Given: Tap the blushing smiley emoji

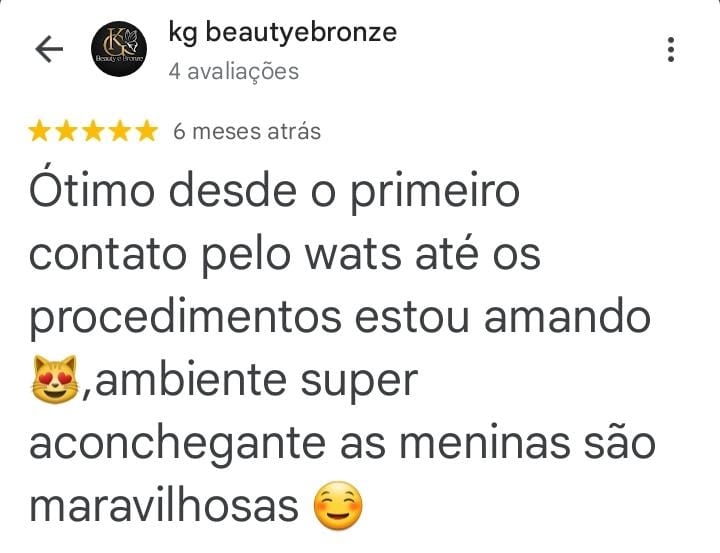Looking at the screenshot, I should pyautogui.click(x=338, y=506).
